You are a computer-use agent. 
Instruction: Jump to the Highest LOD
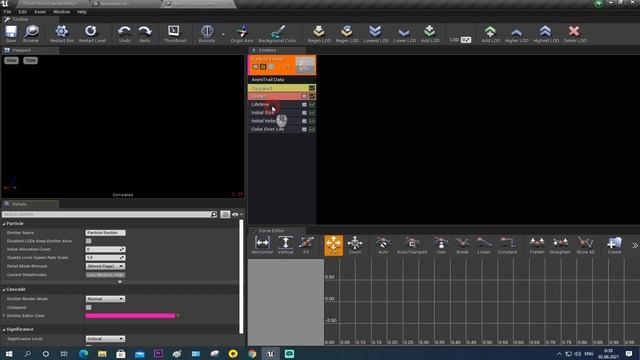tap(546, 33)
